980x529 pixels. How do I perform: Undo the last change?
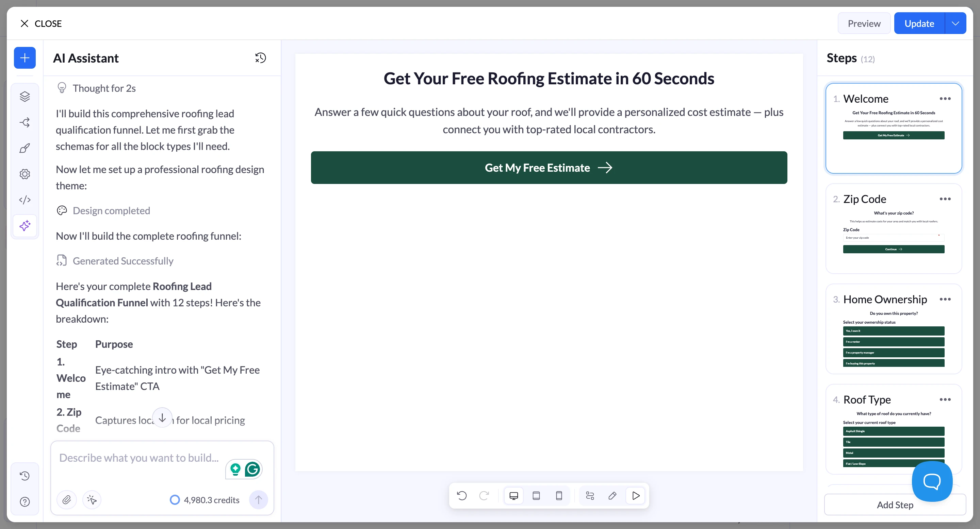coord(461,496)
